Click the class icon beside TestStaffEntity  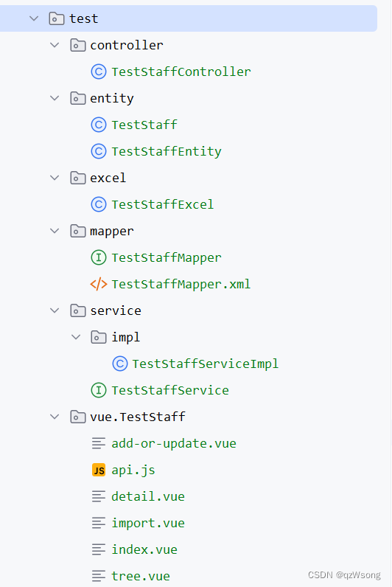[99, 151]
